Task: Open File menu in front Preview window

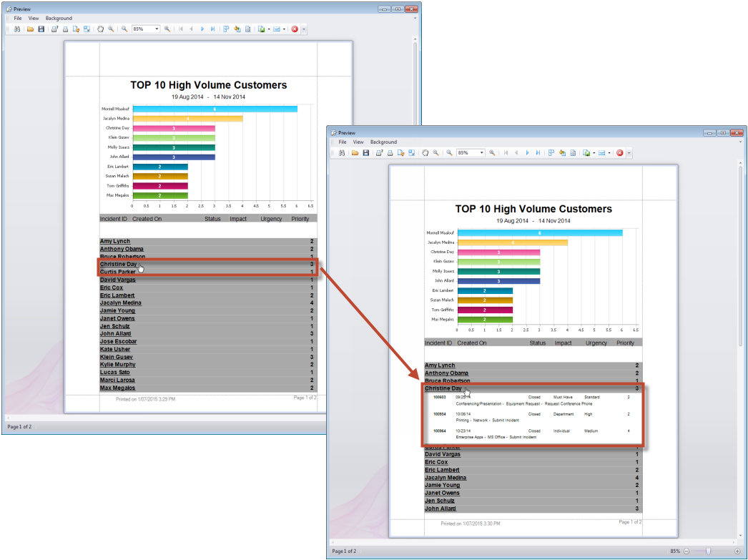Action: coord(343,142)
